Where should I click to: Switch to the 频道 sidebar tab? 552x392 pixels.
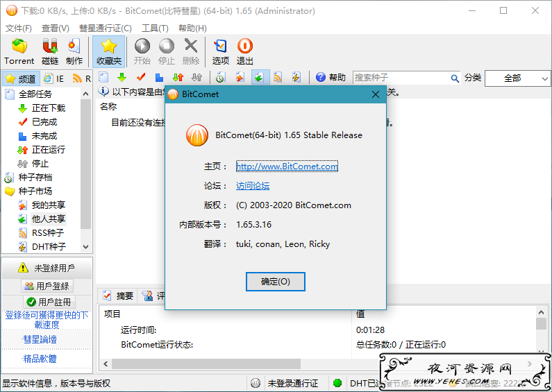point(20,79)
